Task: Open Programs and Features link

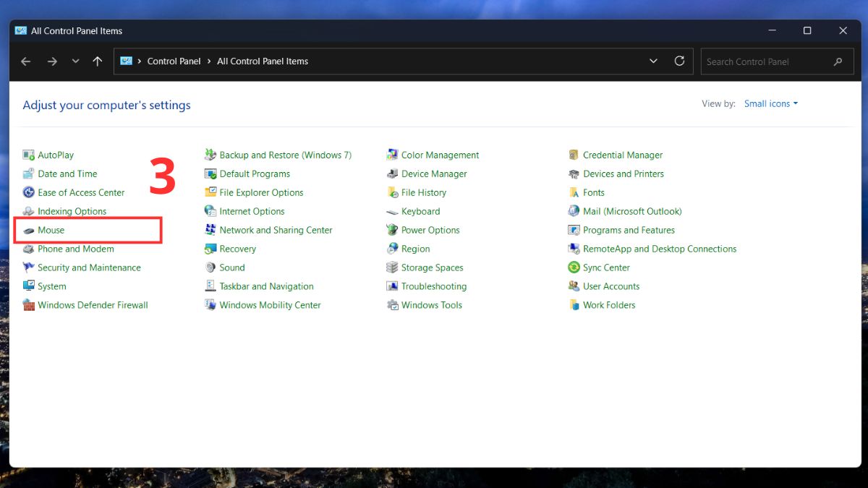Action: (x=629, y=231)
